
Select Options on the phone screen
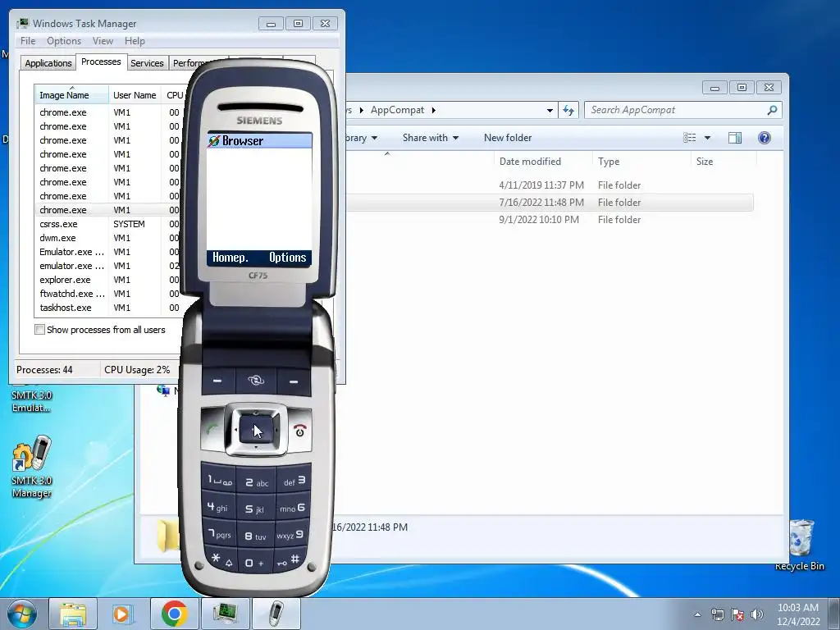click(288, 258)
